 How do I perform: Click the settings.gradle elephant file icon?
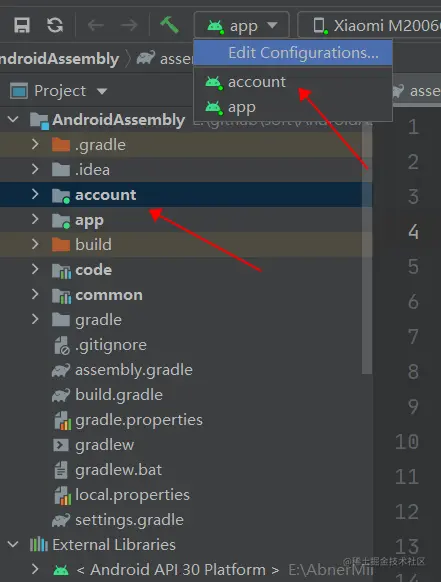pyautogui.click(x=61, y=520)
